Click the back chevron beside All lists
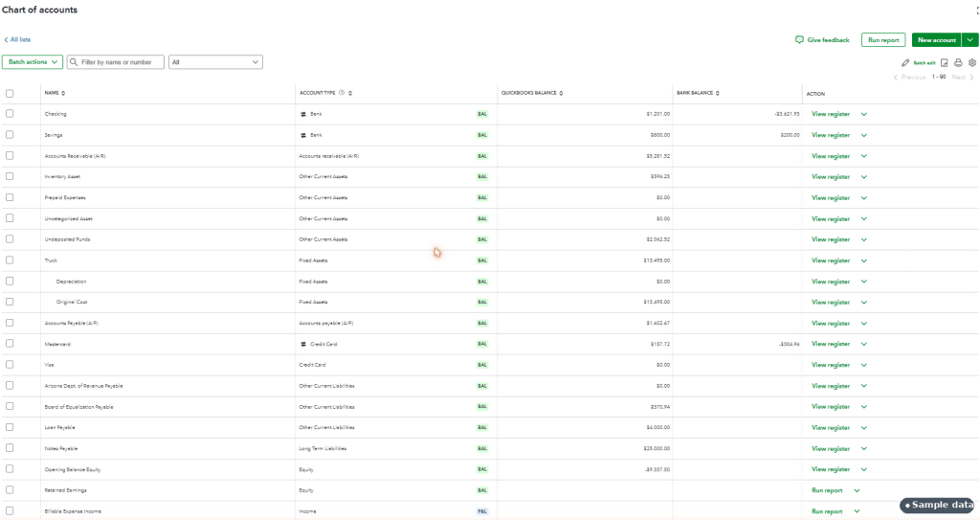Viewport: 980px width, 520px height. (7, 39)
